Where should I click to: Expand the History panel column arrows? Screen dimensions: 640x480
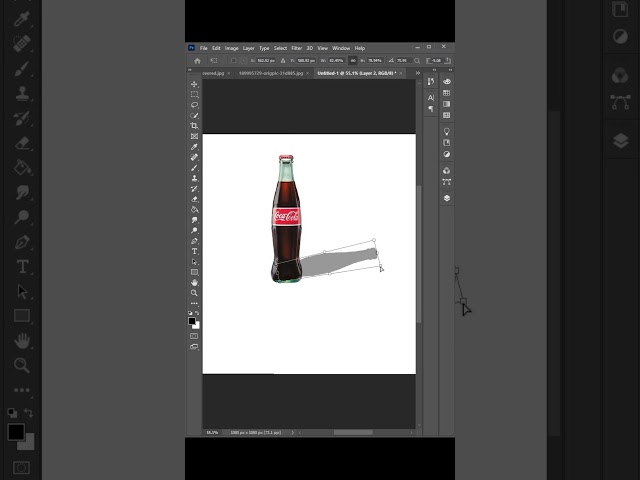[x=434, y=70]
